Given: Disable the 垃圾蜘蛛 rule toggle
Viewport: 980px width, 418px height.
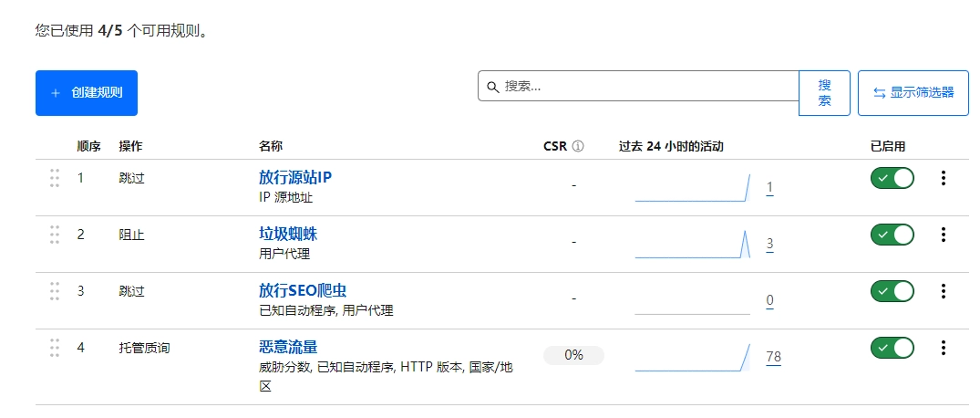Looking at the screenshot, I should [892, 235].
